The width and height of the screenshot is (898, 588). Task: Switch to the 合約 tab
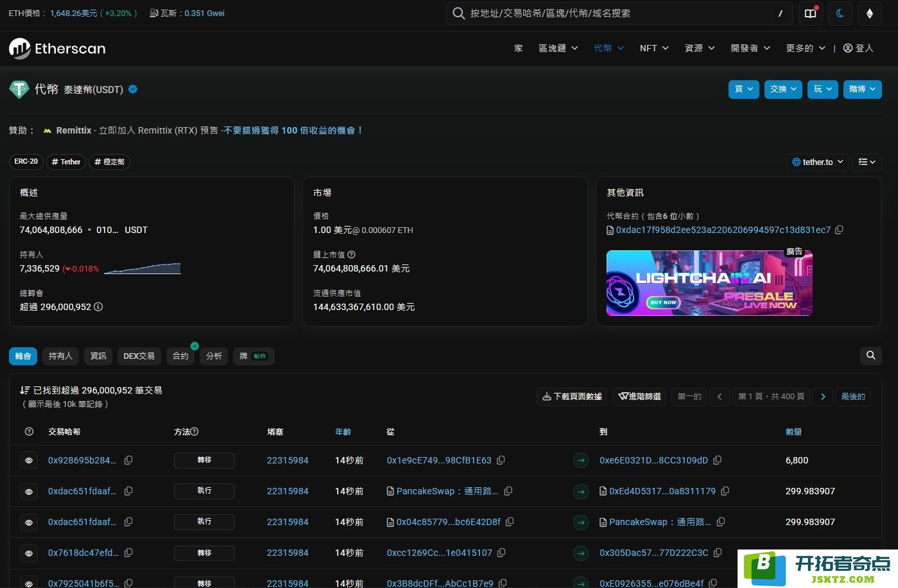pyautogui.click(x=181, y=356)
